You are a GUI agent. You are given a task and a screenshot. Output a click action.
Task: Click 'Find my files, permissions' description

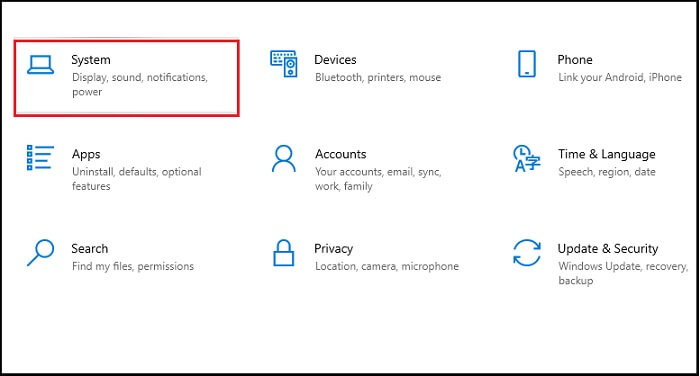click(133, 266)
